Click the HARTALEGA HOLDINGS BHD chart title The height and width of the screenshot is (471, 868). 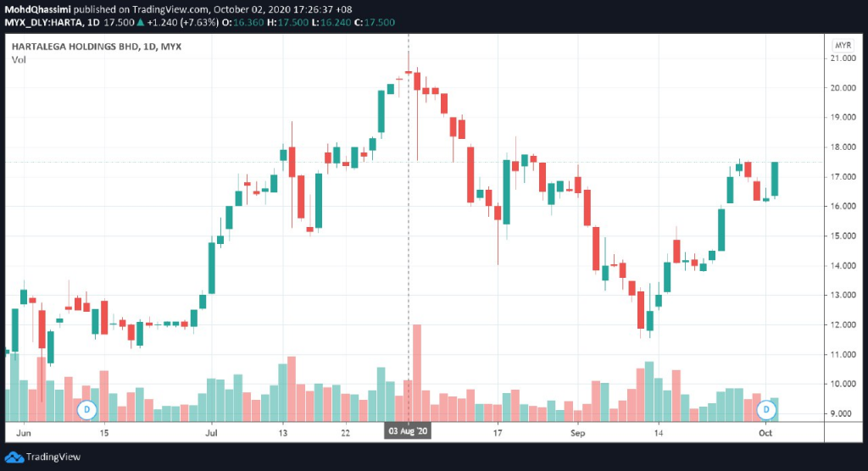point(75,47)
